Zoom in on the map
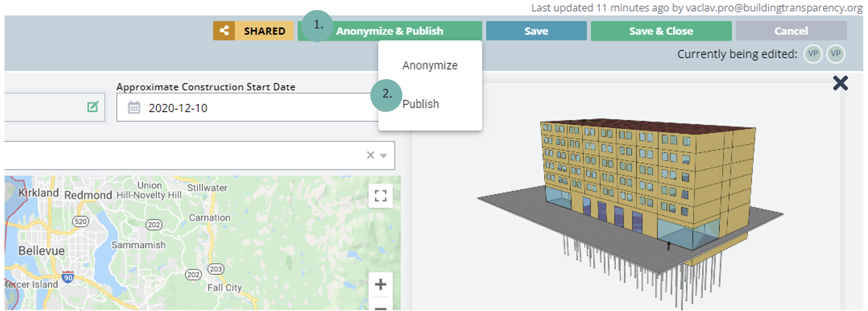868x311 pixels. point(380,284)
